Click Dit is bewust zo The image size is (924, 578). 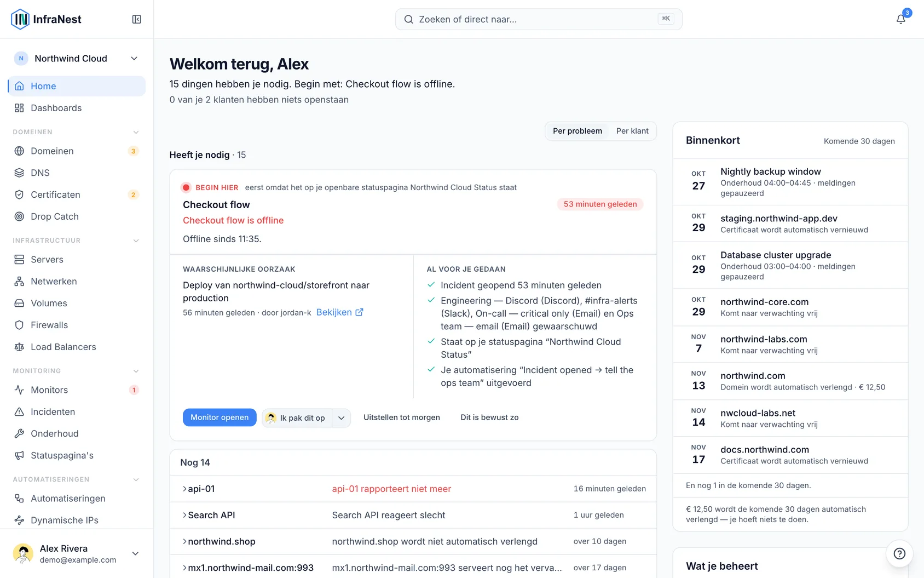point(489,417)
